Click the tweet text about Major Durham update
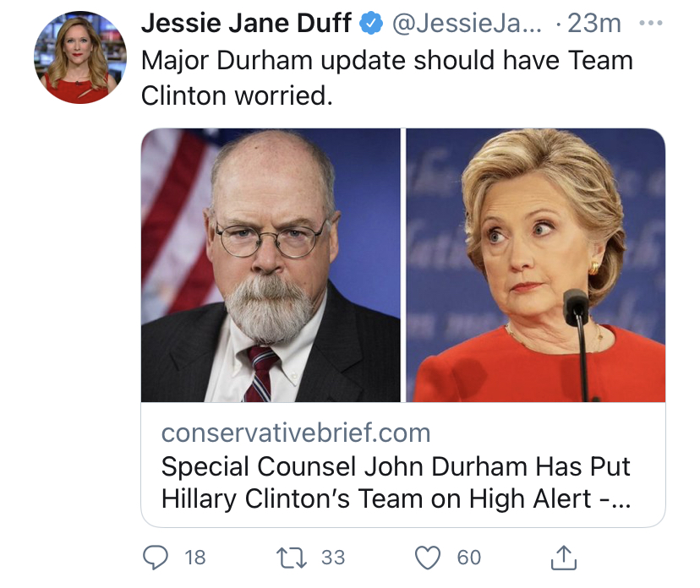The width and height of the screenshot is (700, 588). coord(386,78)
